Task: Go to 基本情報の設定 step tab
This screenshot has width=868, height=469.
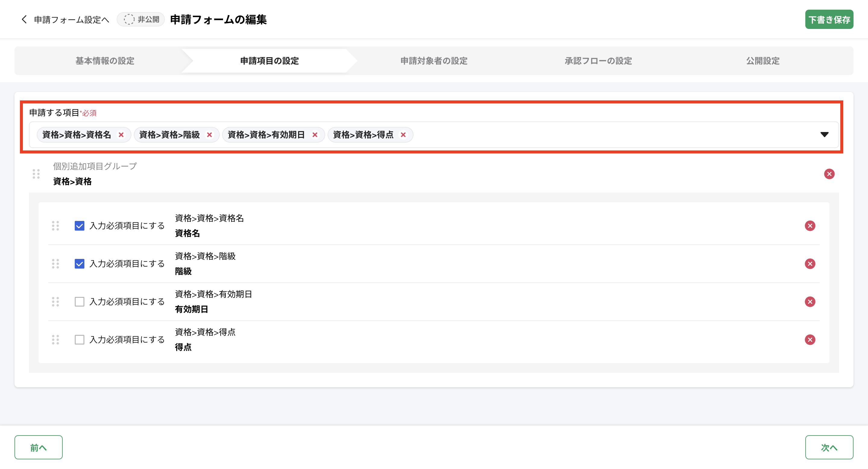Action: (105, 61)
